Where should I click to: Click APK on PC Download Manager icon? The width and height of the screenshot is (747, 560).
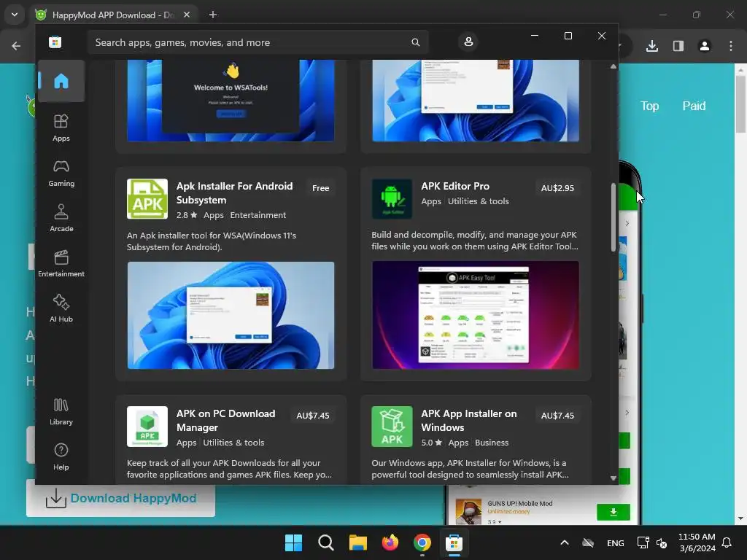(147, 426)
